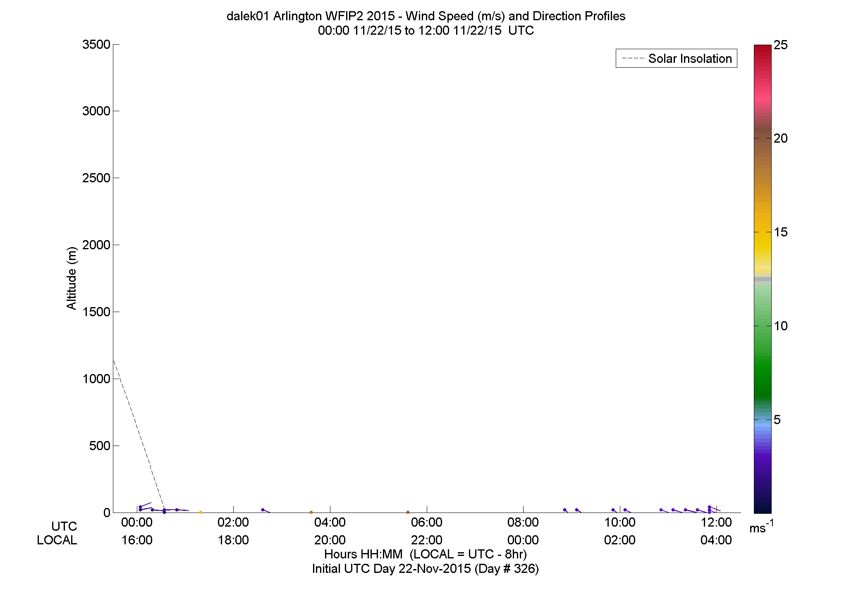Click the 1000 altitude tick label
868x589 pixels.
click(x=96, y=379)
